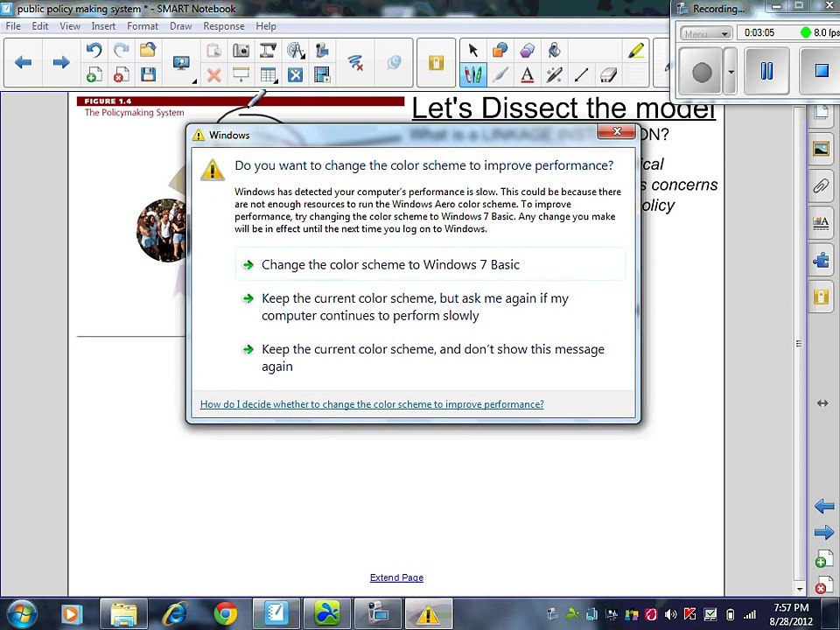Click the Extend Page link
The height and width of the screenshot is (630, 840).
[396, 577]
